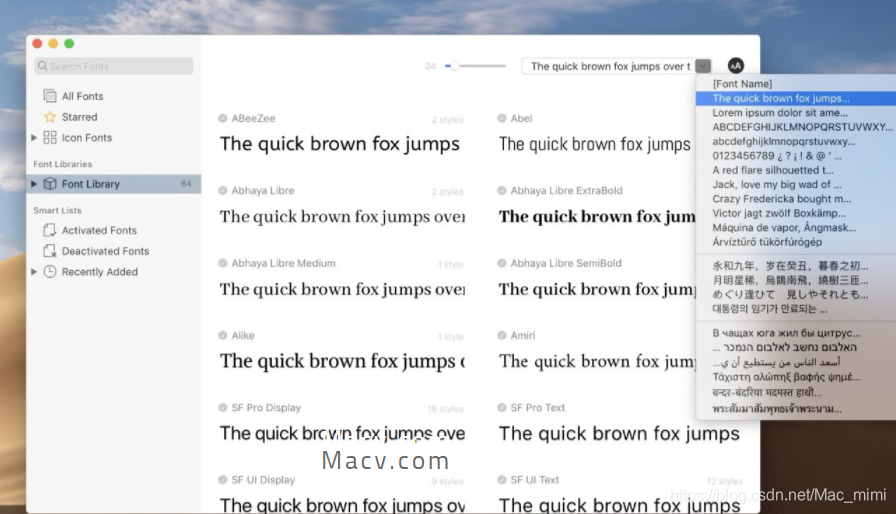Viewport: 896px width, 514px height.
Task: Expand the Recently Added disclosure triangle
Action: tap(34, 272)
